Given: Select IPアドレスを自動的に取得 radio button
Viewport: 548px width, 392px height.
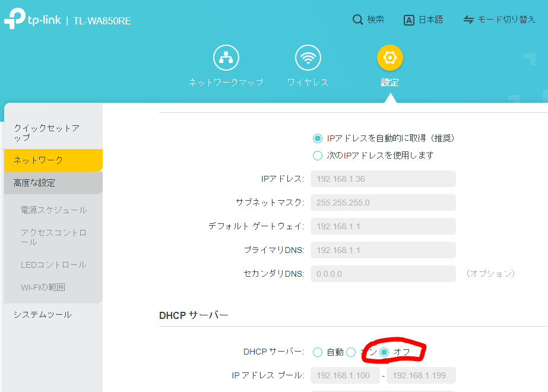Looking at the screenshot, I should (x=317, y=138).
